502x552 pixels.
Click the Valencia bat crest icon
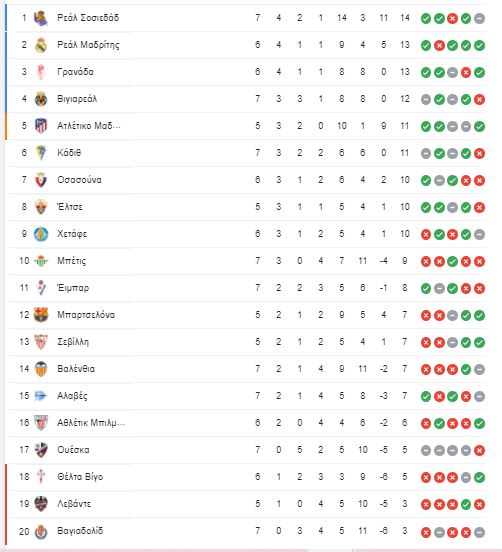(x=41, y=369)
